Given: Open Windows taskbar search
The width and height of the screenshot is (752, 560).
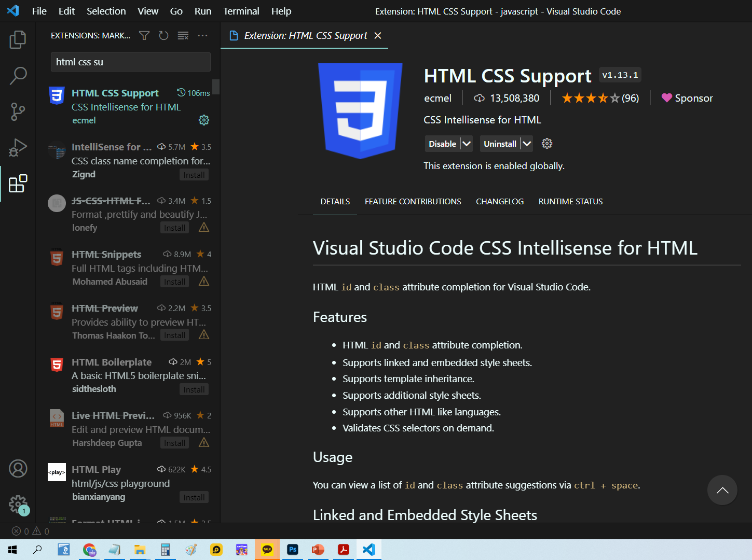Looking at the screenshot, I should pos(37,550).
